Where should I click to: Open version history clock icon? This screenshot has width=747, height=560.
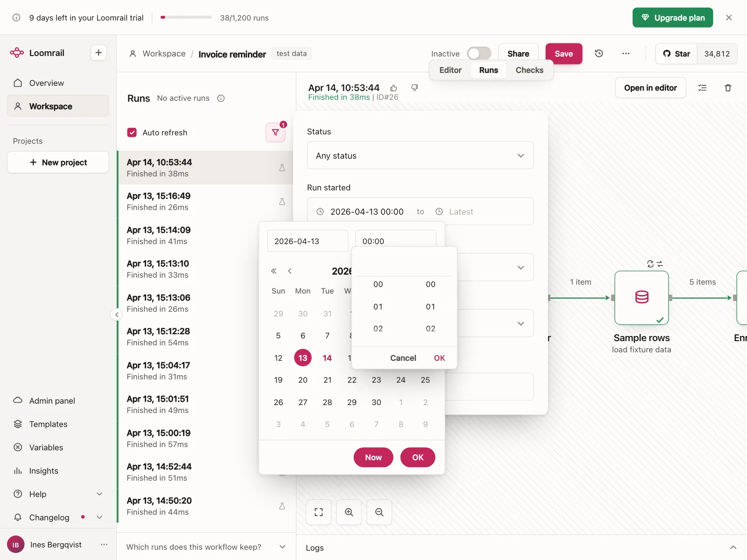[x=599, y=54]
